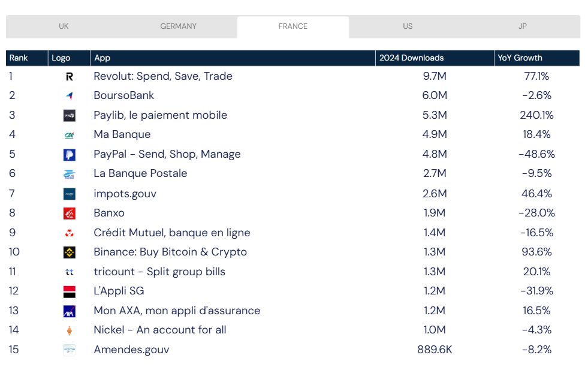The height and width of the screenshot is (388, 588).
Task: Click the PayPal logo icon
Action: pos(70,155)
